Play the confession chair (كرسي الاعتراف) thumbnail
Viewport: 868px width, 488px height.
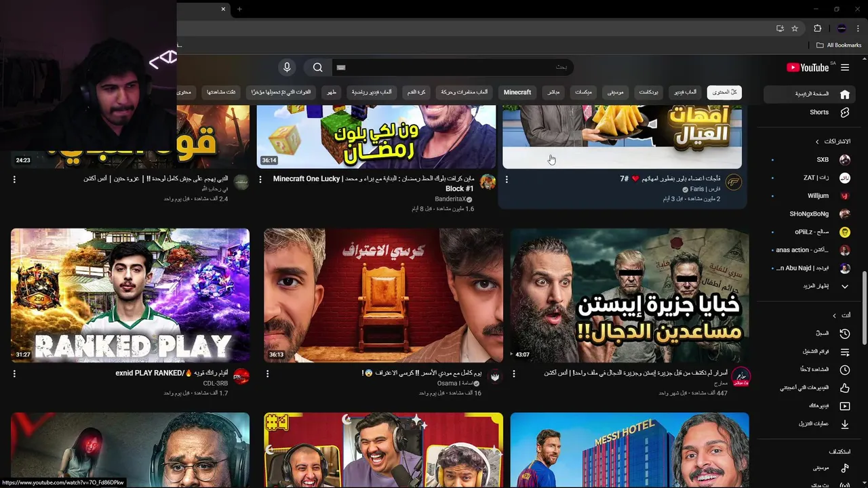tap(383, 296)
